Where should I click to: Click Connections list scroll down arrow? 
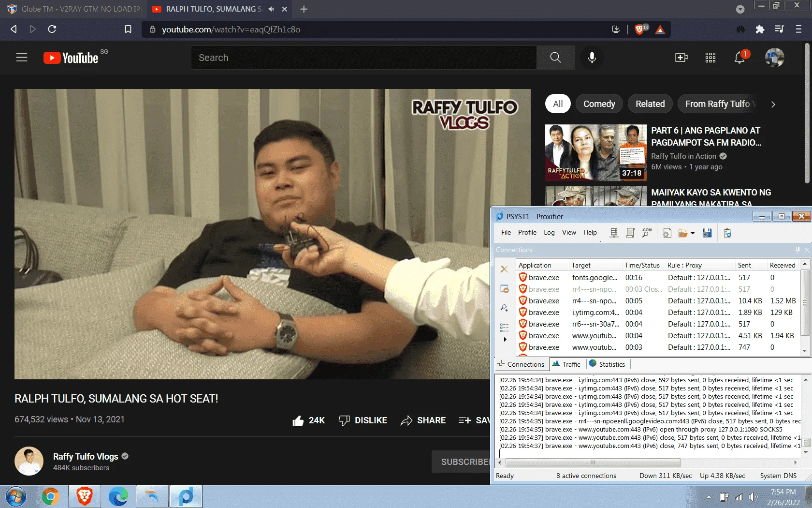click(805, 351)
